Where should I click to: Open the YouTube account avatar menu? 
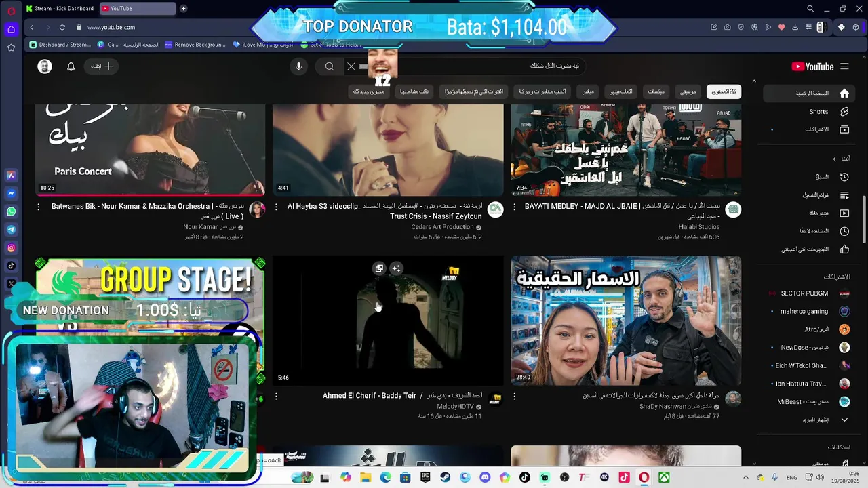pyautogui.click(x=45, y=66)
